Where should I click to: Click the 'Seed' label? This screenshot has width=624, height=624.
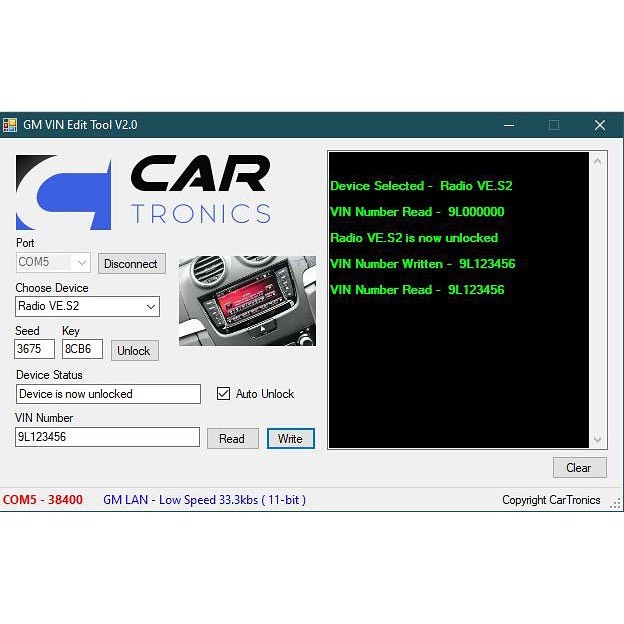pos(27,331)
